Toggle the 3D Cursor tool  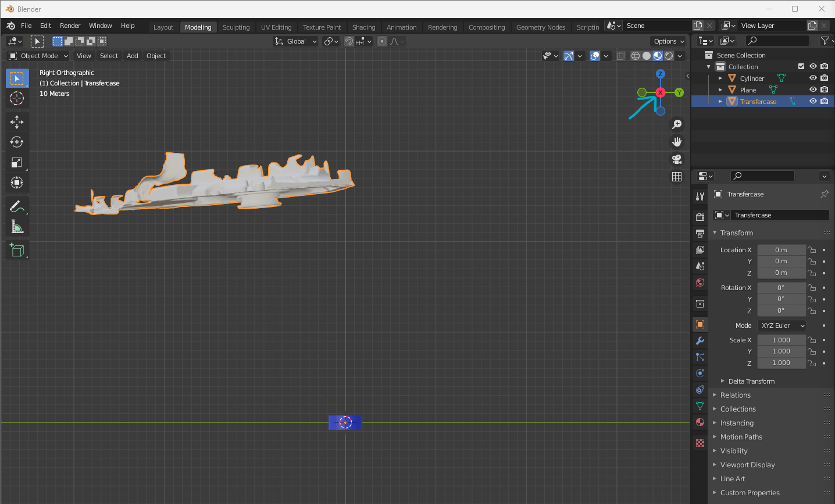pyautogui.click(x=17, y=98)
